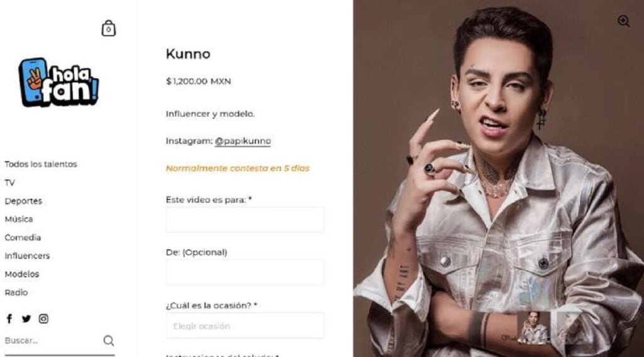Screen dimensions: 644x357
Task: Click the search magnifier icon
Action: (x=108, y=341)
